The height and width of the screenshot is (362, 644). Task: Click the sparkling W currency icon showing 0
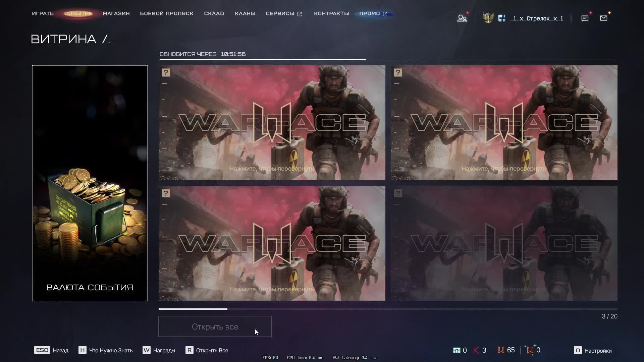(x=530, y=350)
